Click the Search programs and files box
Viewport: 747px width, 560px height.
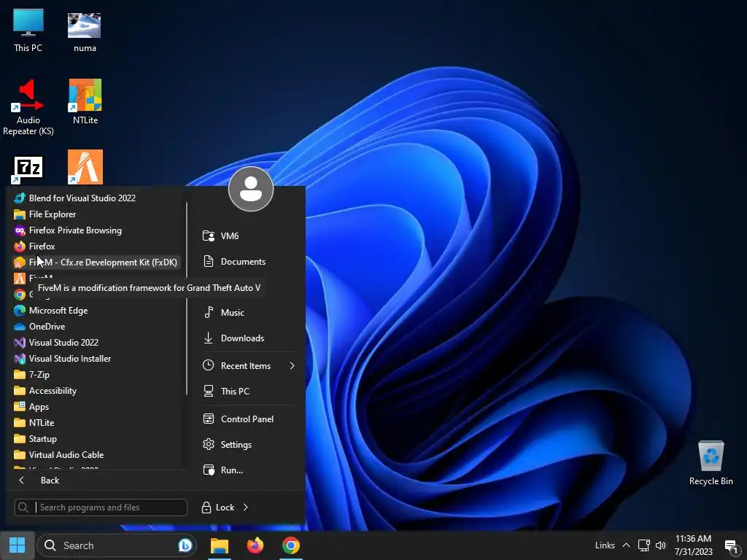(101, 507)
